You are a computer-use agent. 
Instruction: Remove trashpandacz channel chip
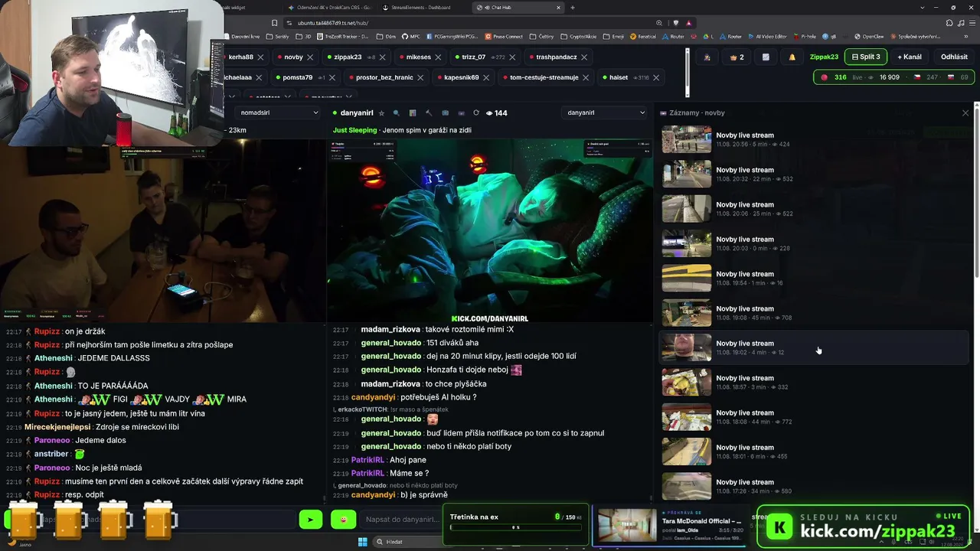584,57
